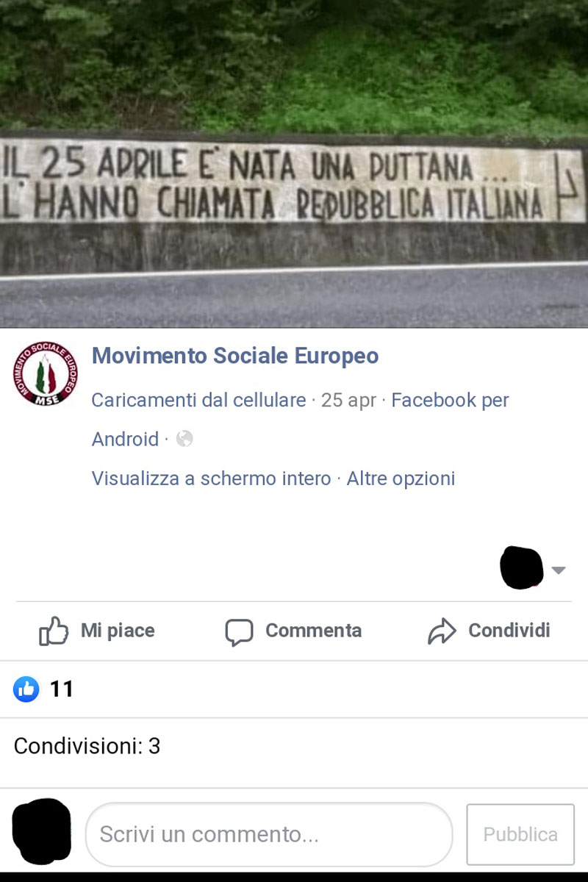The height and width of the screenshot is (882, 588).
Task: Expand the post-as dropdown arrow
Action: pyautogui.click(x=559, y=570)
